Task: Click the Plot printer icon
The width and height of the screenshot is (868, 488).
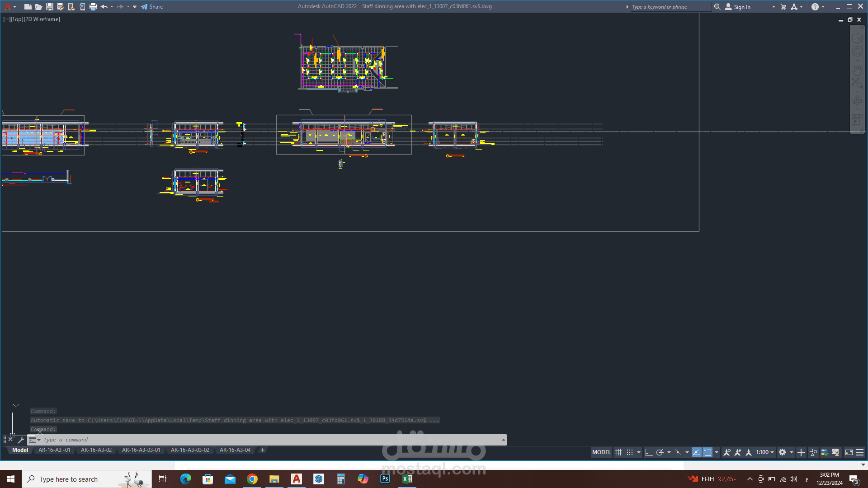Action: (x=93, y=6)
